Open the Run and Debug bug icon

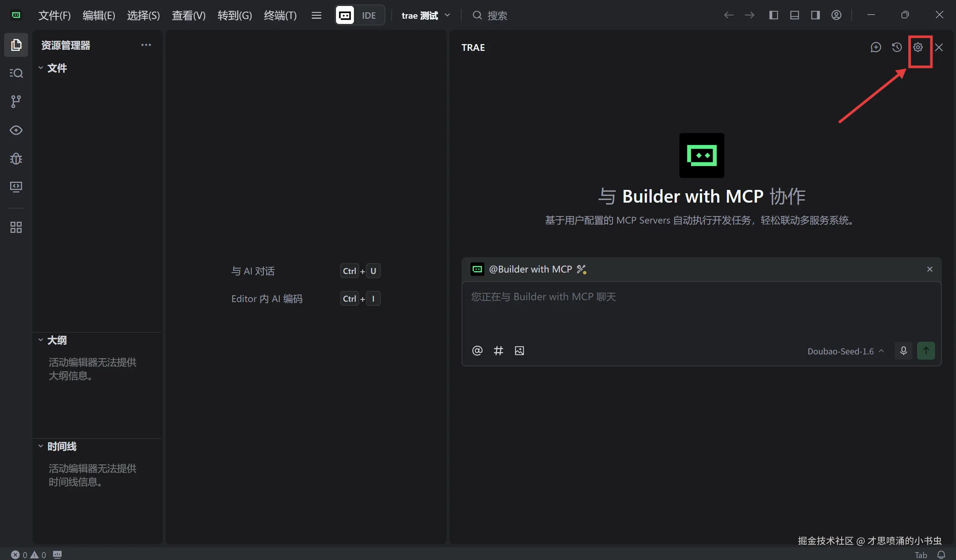(16, 158)
